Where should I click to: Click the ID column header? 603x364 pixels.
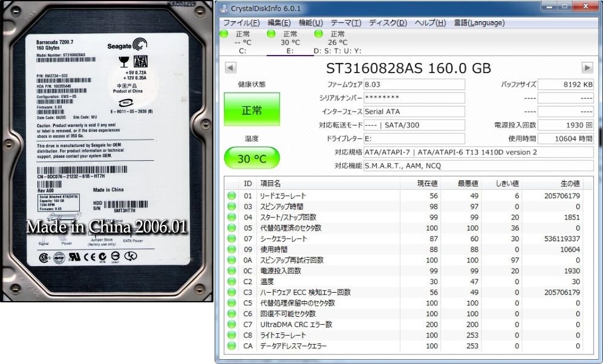click(x=247, y=183)
